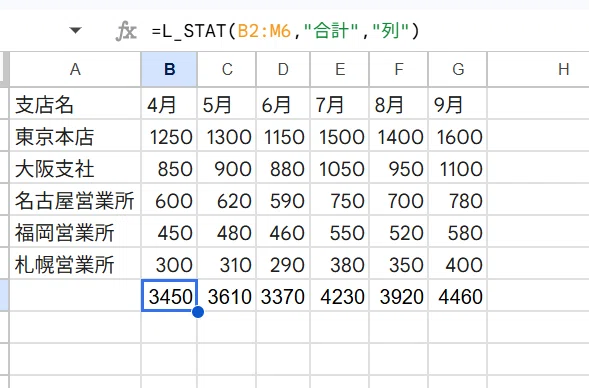Select the total cell showing 3610
The height and width of the screenshot is (388, 589).
227,296
